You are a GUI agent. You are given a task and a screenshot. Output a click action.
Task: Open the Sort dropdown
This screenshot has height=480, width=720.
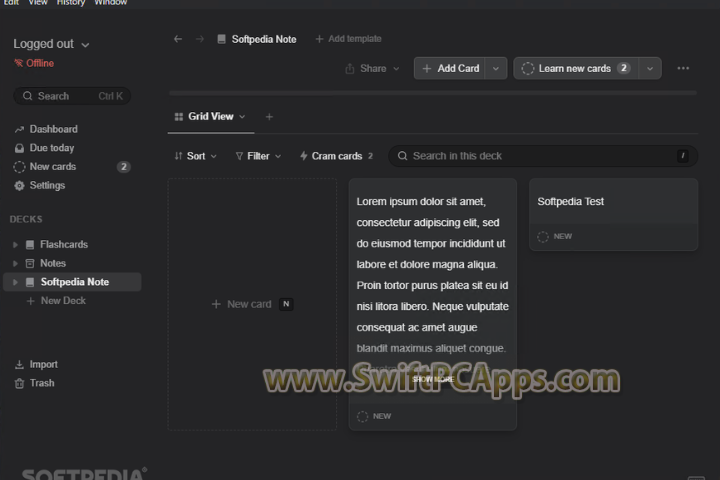point(196,156)
